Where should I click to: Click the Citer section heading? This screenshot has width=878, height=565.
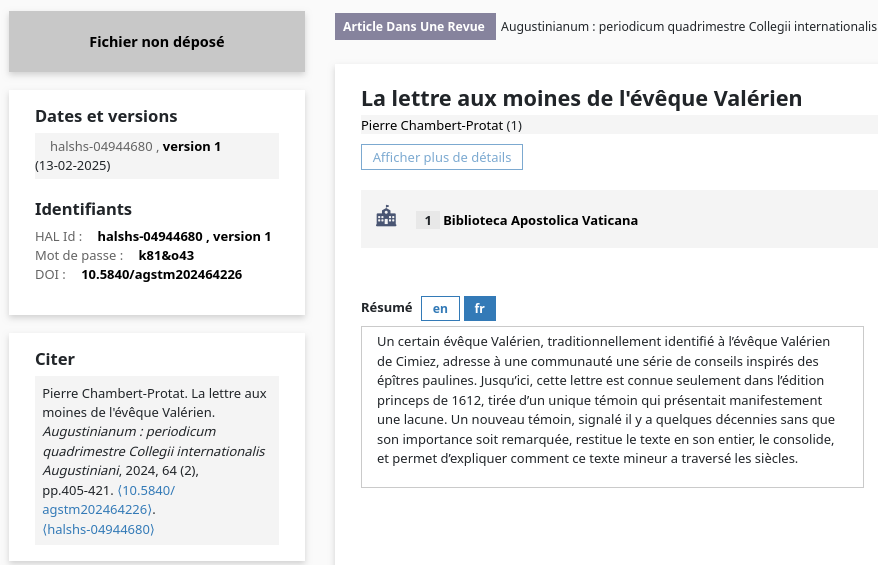(x=55, y=359)
